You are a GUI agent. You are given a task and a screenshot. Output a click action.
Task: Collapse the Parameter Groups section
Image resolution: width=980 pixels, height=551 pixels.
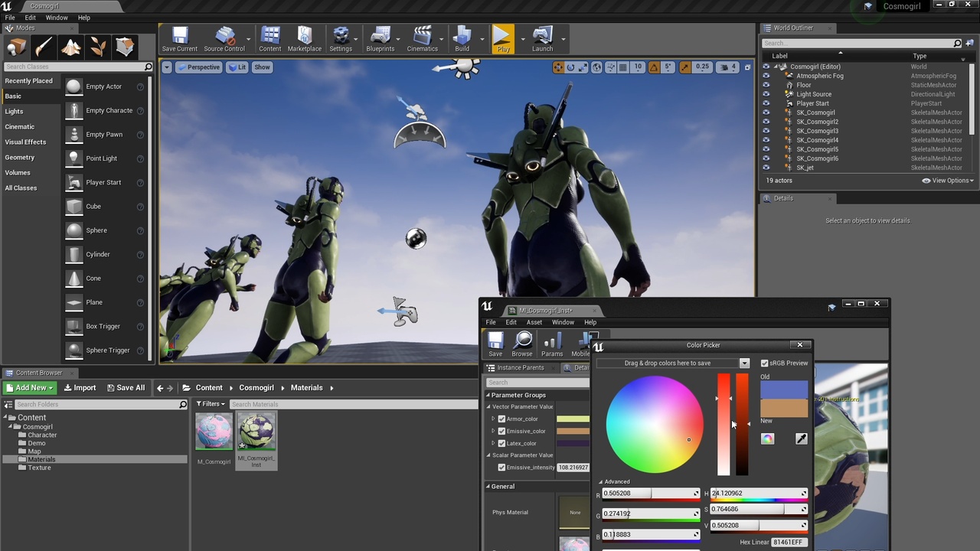[488, 395]
